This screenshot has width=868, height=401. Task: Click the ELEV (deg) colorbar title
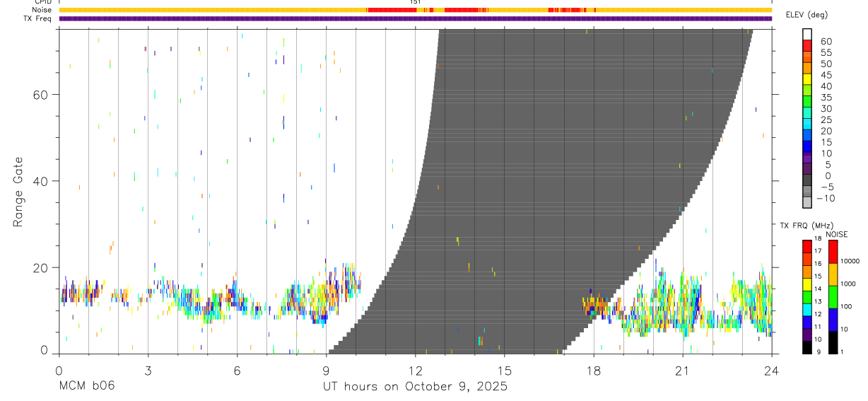click(807, 14)
